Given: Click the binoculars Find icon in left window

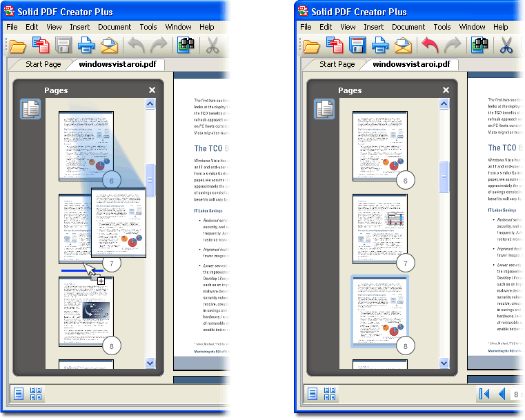Looking at the screenshot, I should coord(186,46).
